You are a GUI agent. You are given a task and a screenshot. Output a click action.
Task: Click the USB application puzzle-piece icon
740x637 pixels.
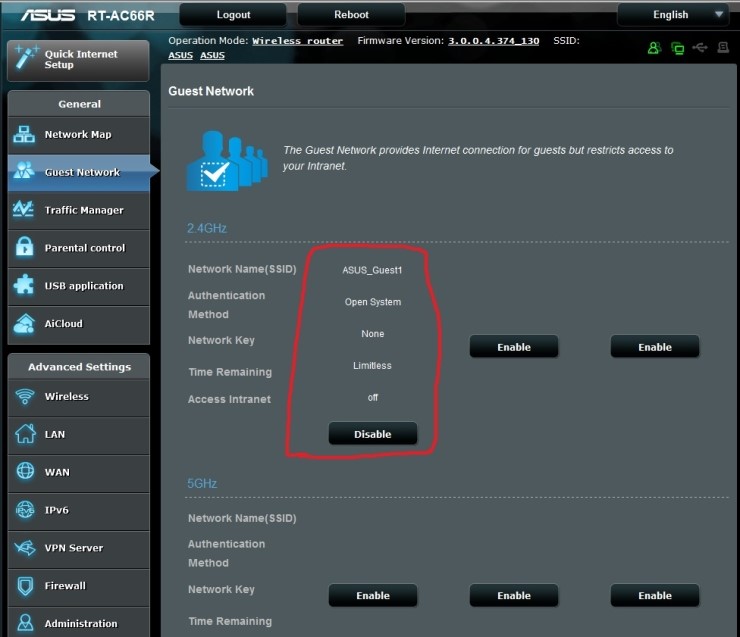(24, 286)
